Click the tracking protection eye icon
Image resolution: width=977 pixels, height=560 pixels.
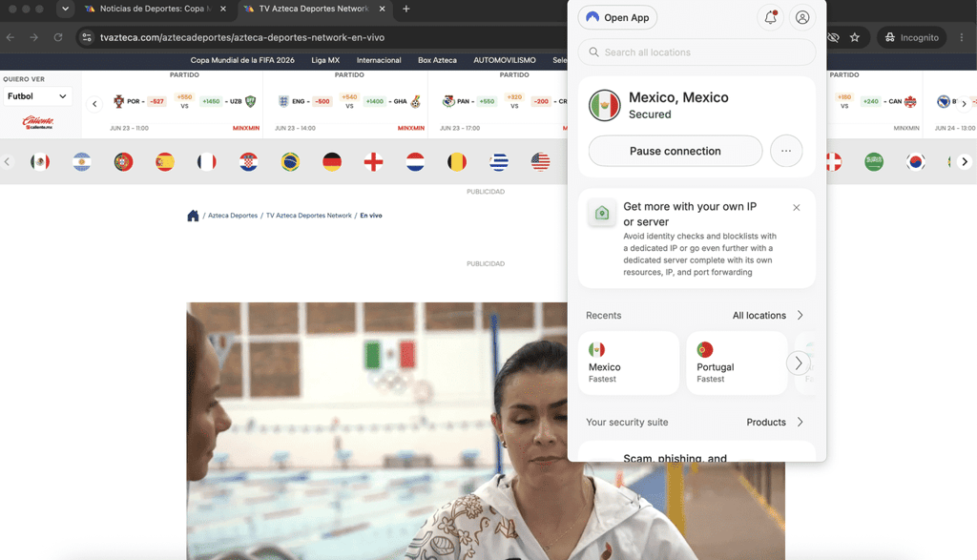[x=834, y=37]
